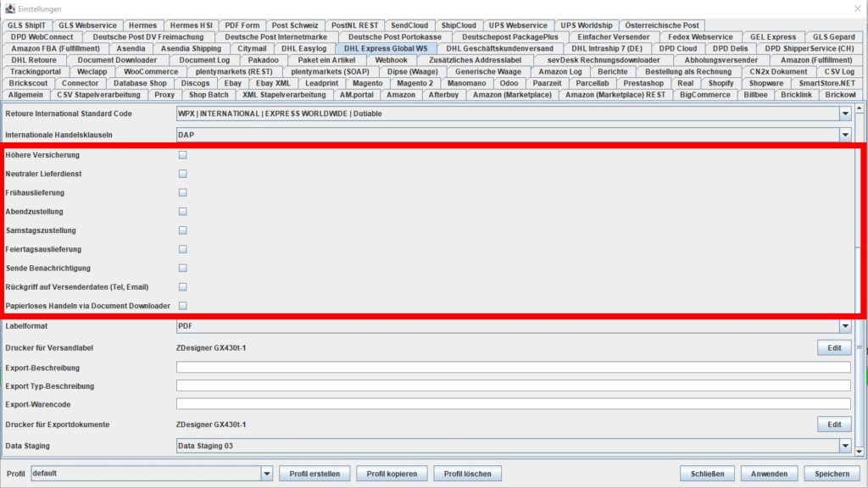868x488 pixels.
Task: Enable Sende Benachrichtigung checkbox
Action: click(x=183, y=268)
